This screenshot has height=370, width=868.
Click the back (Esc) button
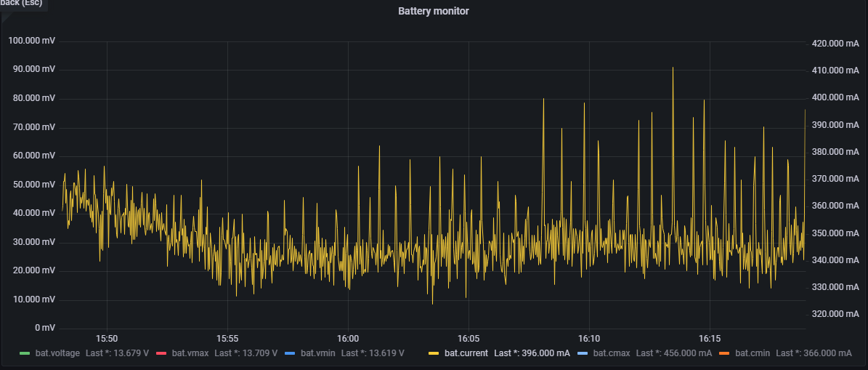[22, 4]
